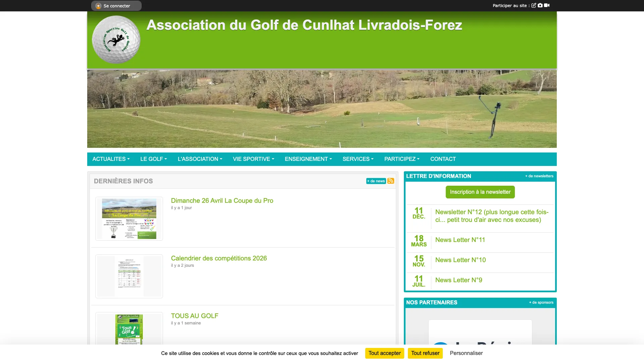Click '+ de news' to see more news
Image resolution: width=644 pixels, height=362 pixels.
pyautogui.click(x=376, y=181)
